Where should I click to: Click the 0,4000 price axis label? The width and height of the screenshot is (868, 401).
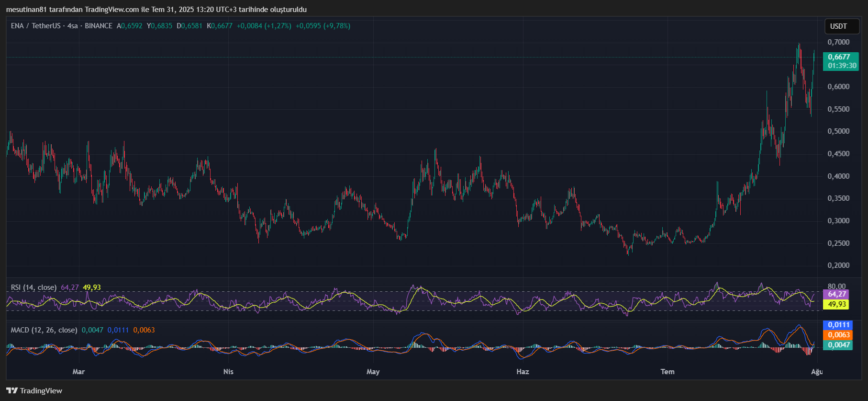[x=838, y=176]
